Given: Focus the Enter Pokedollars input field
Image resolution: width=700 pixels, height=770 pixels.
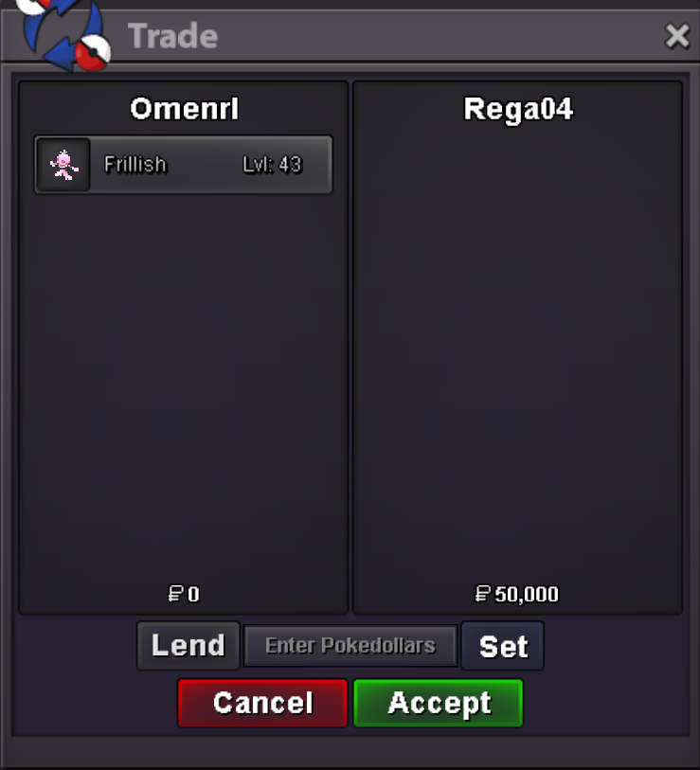Looking at the screenshot, I should click(x=350, y=646).
